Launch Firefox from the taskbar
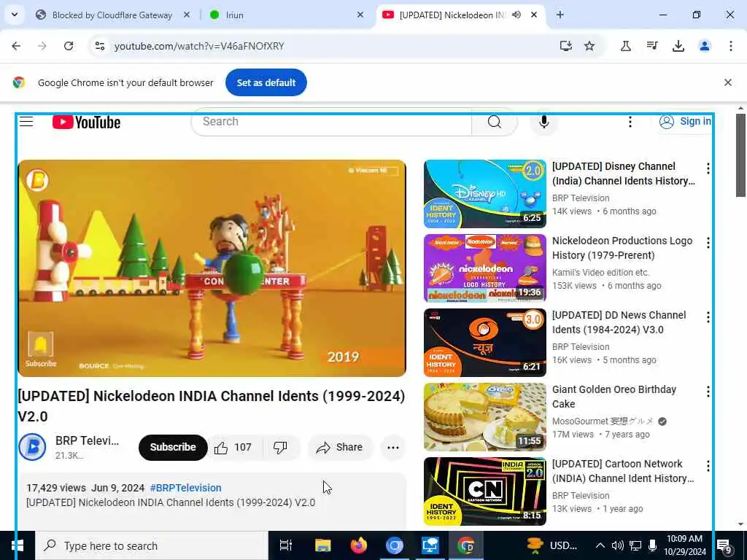 [359, 545]
